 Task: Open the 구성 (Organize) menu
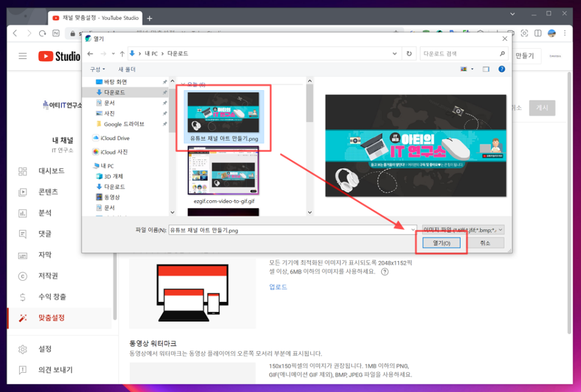pyautogui.click(x=97, y=69)
